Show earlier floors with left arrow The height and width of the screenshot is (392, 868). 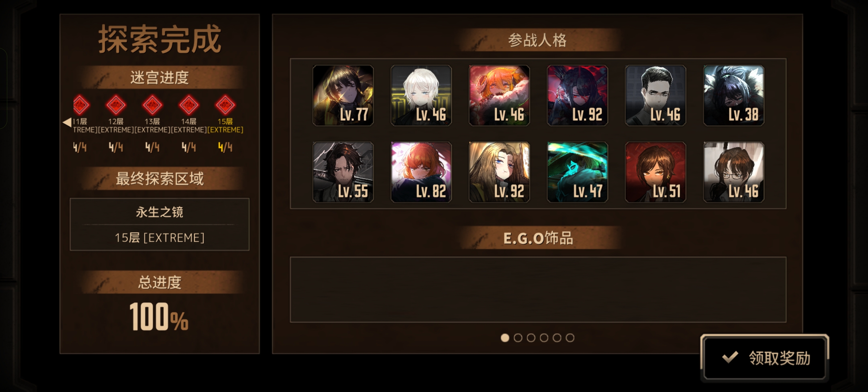click(x=67, y=122)
